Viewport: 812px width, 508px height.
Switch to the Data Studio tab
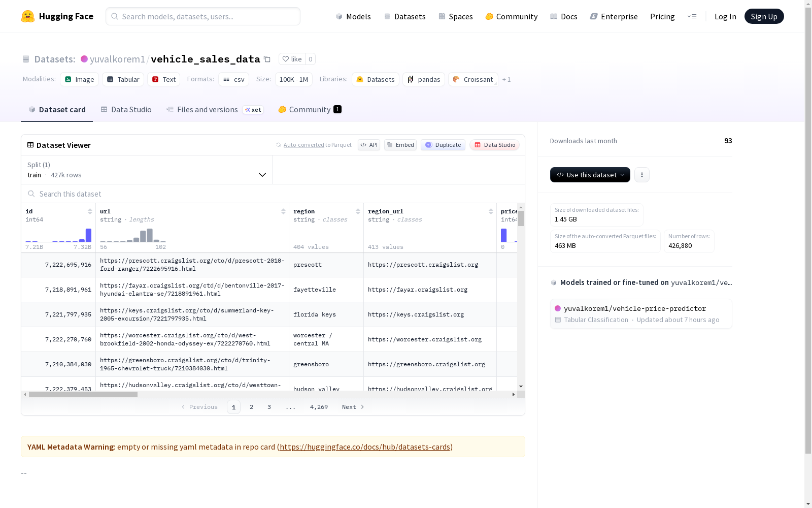click(126, 110)
